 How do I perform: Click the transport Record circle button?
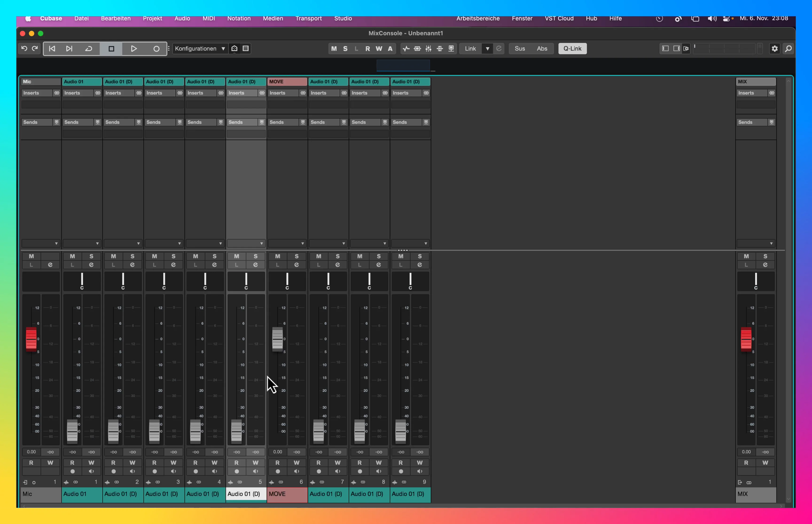(156, 49)
